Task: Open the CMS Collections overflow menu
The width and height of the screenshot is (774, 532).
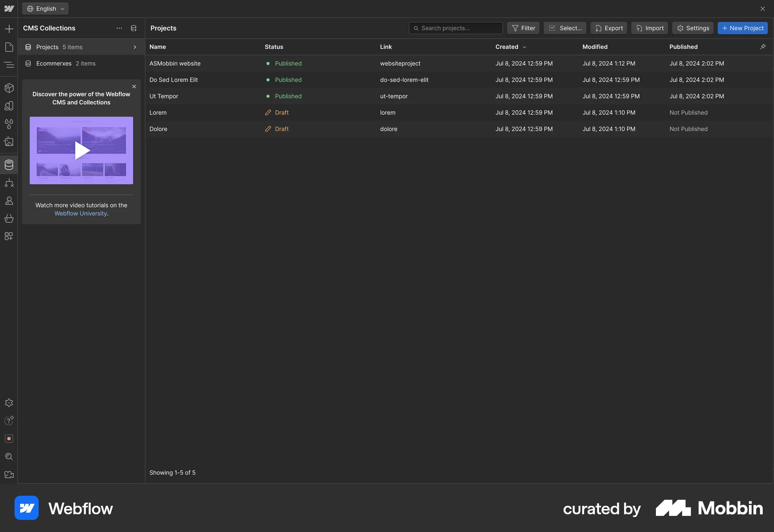Action: coord(119,28)
